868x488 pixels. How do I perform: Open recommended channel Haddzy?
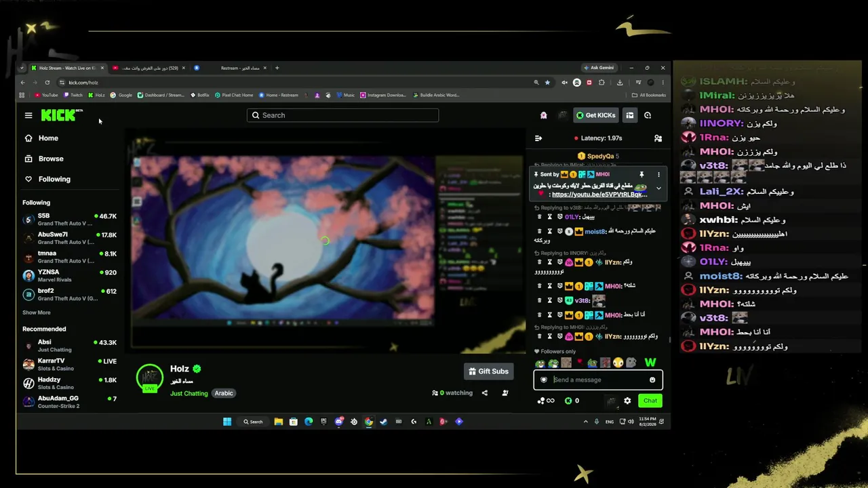[x=69, y=383]
